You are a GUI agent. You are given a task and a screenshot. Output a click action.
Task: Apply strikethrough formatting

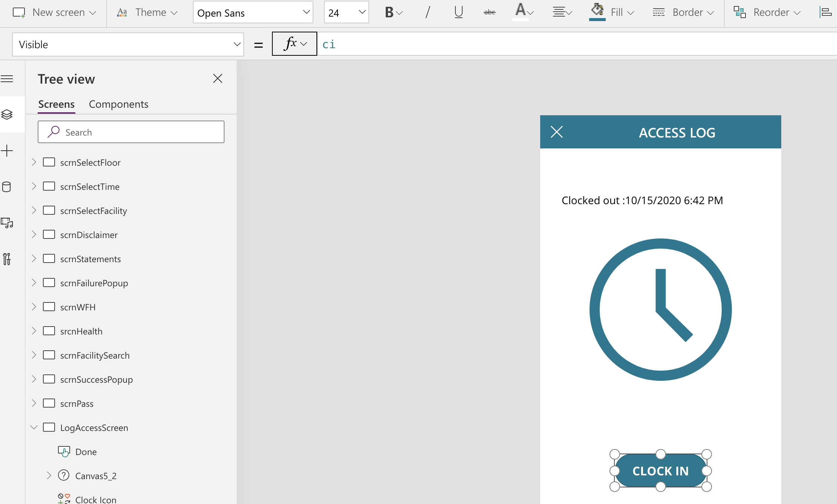489,12
